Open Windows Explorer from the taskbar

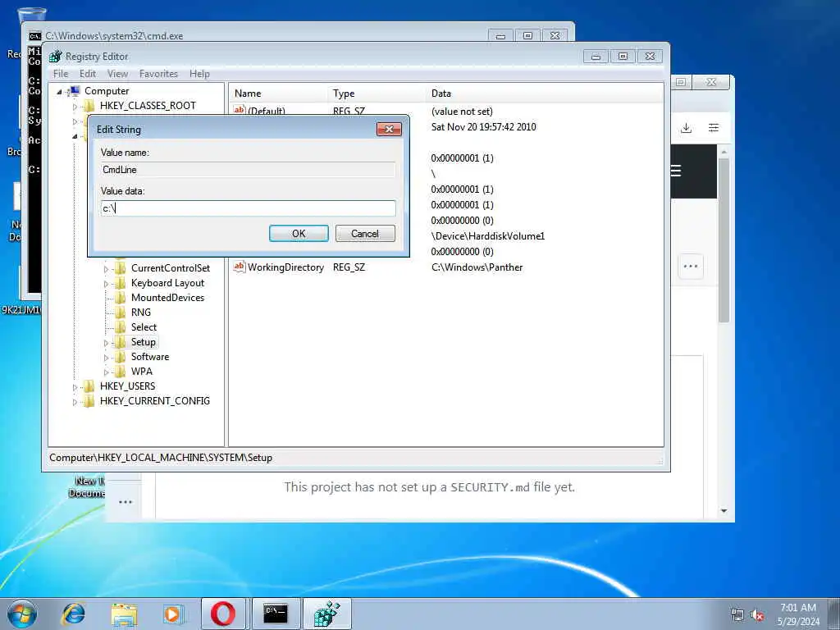(x=124, y=614)
